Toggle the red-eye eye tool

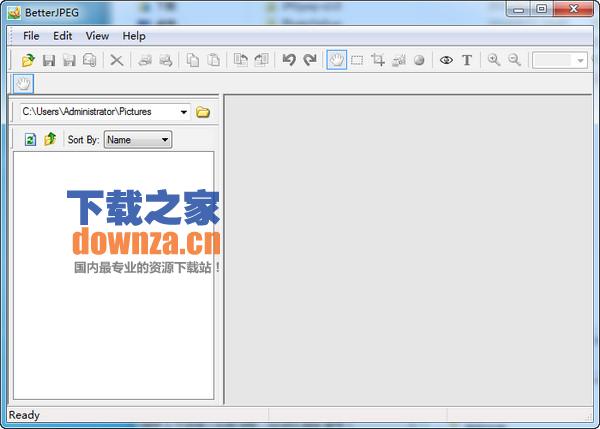tap(446, 60)
